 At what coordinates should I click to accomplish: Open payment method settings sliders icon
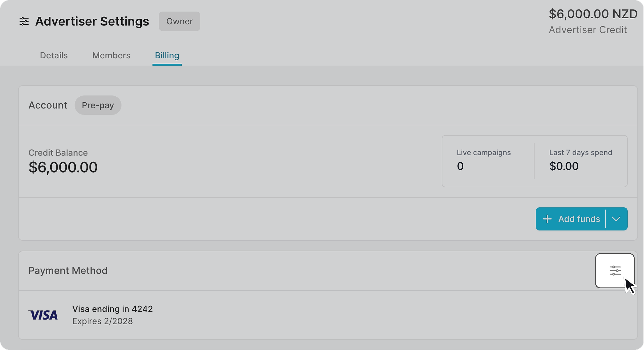click(x=615, y=271)
